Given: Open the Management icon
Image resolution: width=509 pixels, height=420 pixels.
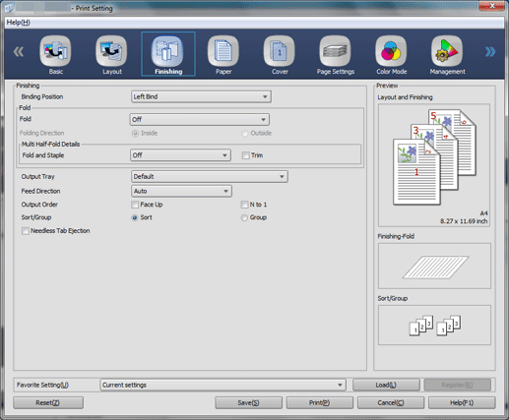Looking at the screenshot, I should (447, 51).
